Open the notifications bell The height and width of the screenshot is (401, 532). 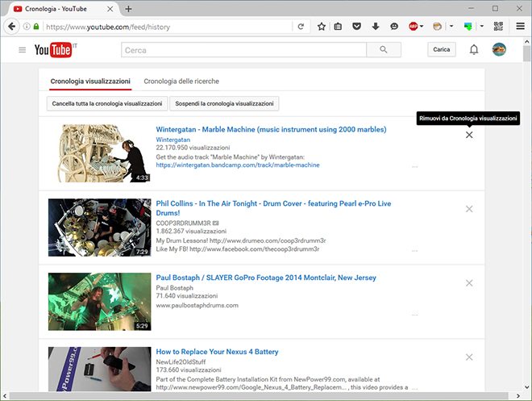(474, 50)
